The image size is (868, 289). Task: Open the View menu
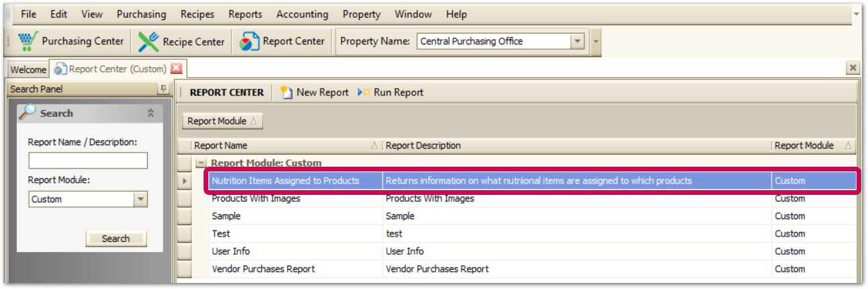coord(92,14)
